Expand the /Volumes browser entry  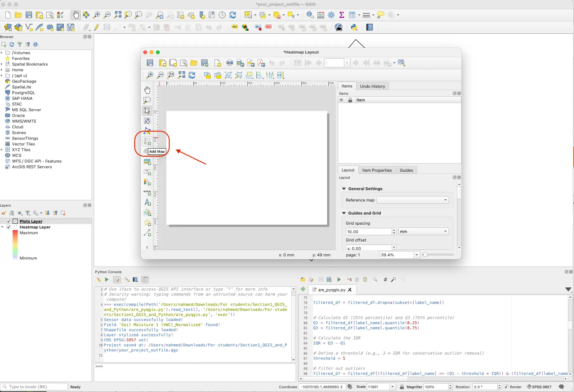tap(2, 53)
